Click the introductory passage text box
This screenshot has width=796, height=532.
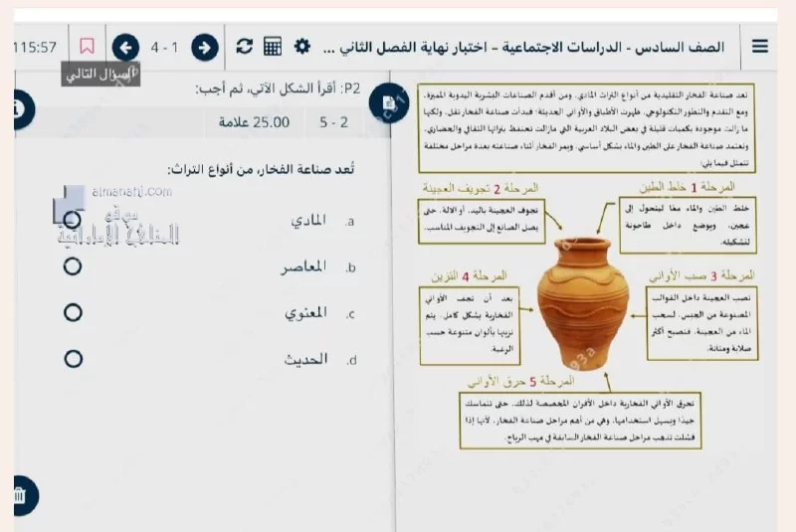(586, 128)
